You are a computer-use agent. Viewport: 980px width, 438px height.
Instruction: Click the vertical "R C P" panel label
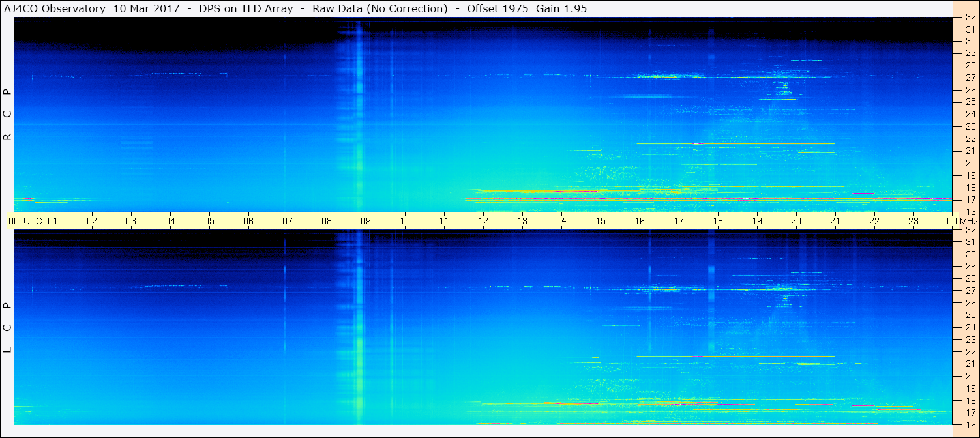tap(8, 115)
